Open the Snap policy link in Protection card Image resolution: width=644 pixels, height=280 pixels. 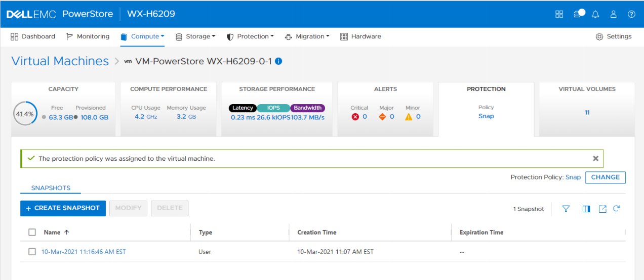point(486,116)
